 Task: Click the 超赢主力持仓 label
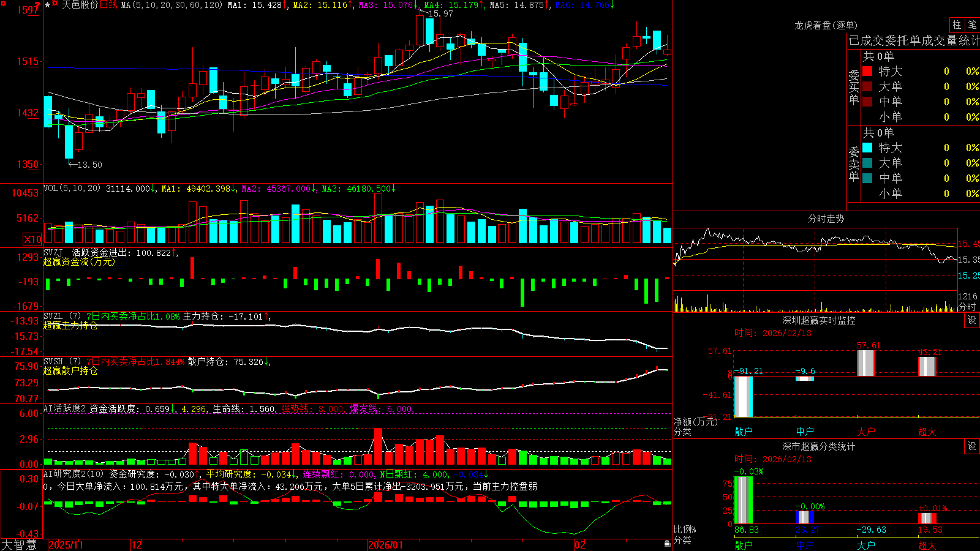pos(70,325)
